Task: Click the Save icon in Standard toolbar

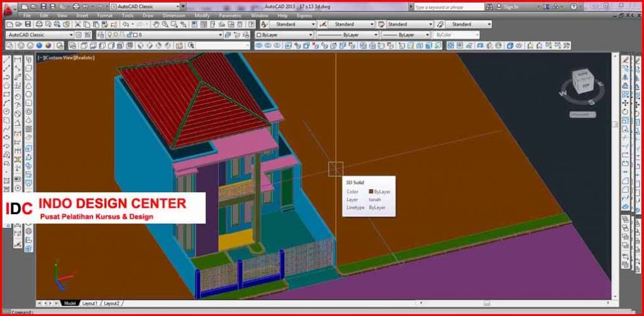Action: 28,25
